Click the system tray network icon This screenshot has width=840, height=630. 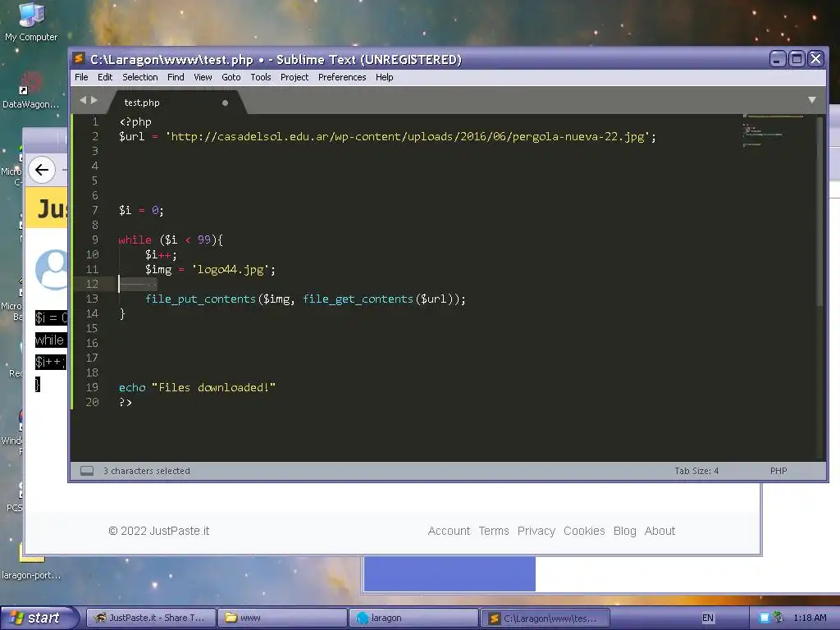tap(778, 617)
